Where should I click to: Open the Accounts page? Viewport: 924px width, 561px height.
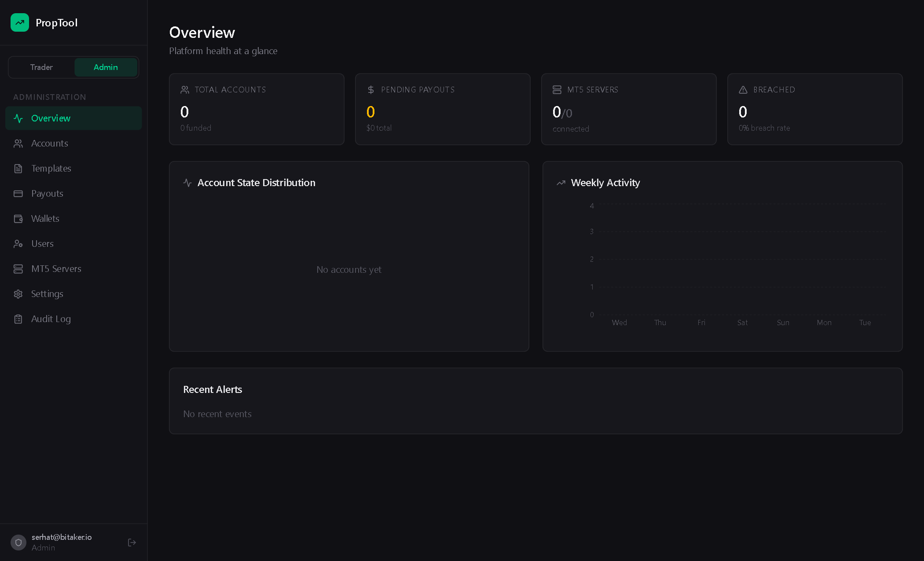(x=73, y=143)
